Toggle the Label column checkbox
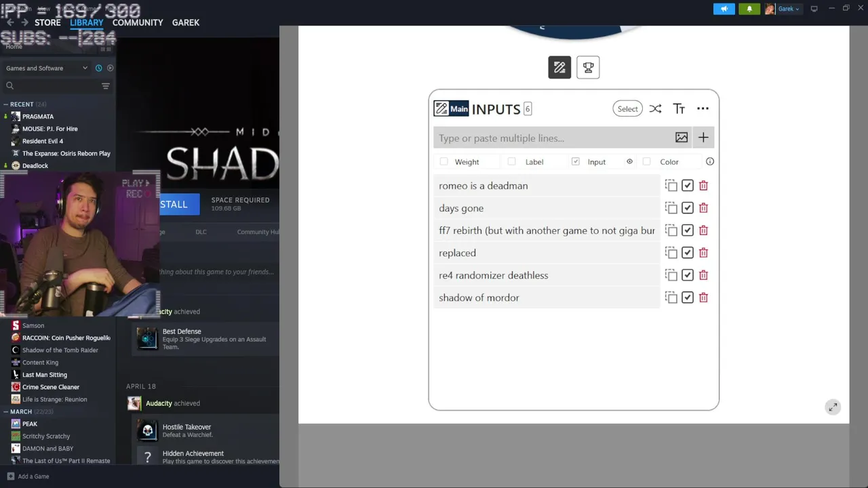Screen dimensions: 868x488 click(511, 161)
